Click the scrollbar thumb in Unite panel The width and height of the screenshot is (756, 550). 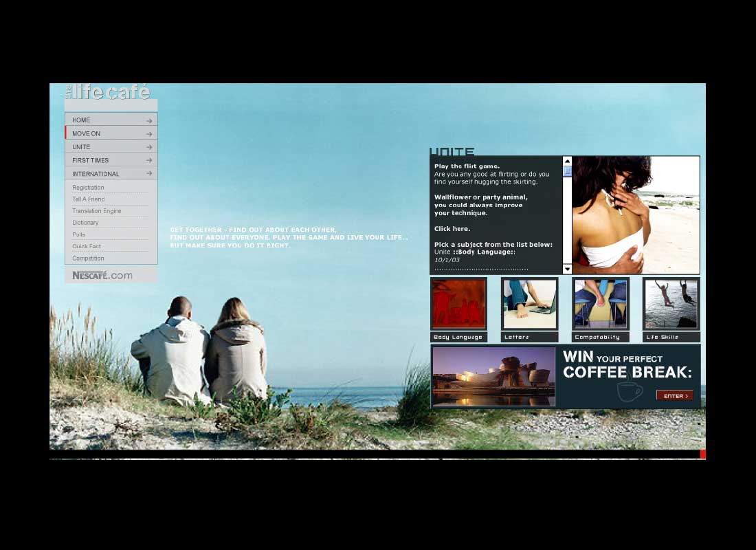[567, 171]
